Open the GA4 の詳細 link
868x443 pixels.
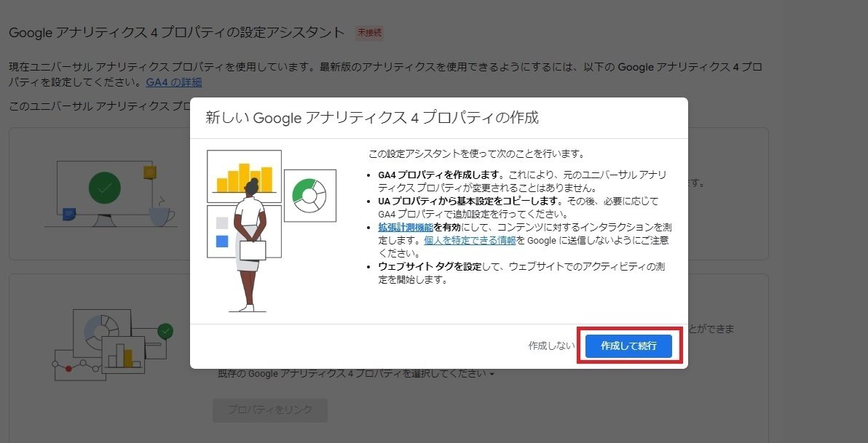click(x=174, y=83)
